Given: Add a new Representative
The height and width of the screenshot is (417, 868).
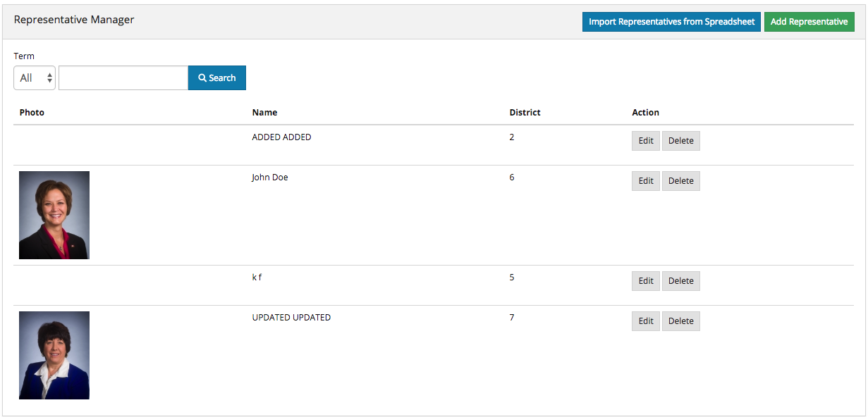Looking at the screenshot, I should (x=809, y=22).
